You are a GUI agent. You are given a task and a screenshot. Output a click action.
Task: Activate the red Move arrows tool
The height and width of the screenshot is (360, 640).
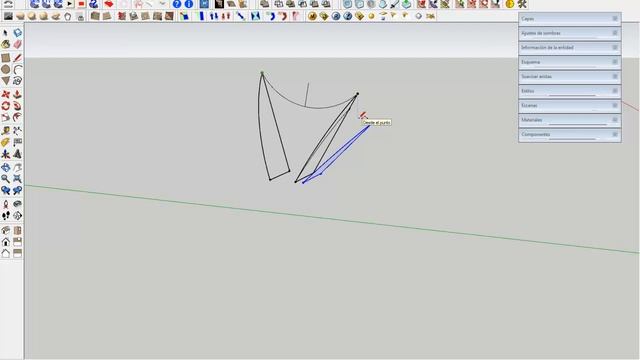(x=5, y=94)
